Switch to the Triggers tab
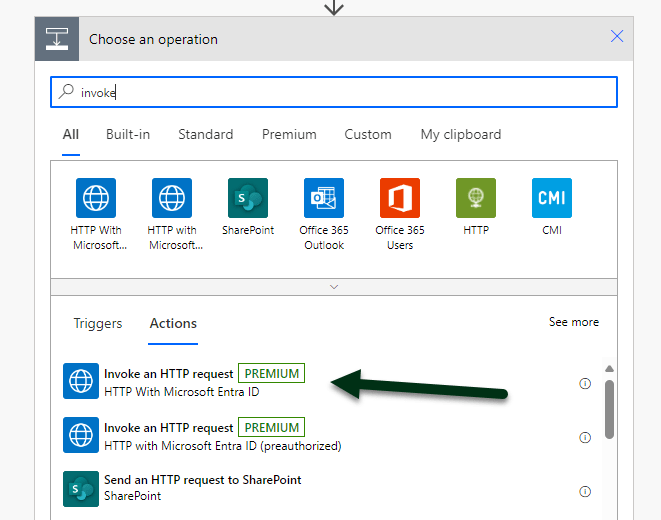The height and width of the screenshot is (520, 661). click(x=98, y=323)
